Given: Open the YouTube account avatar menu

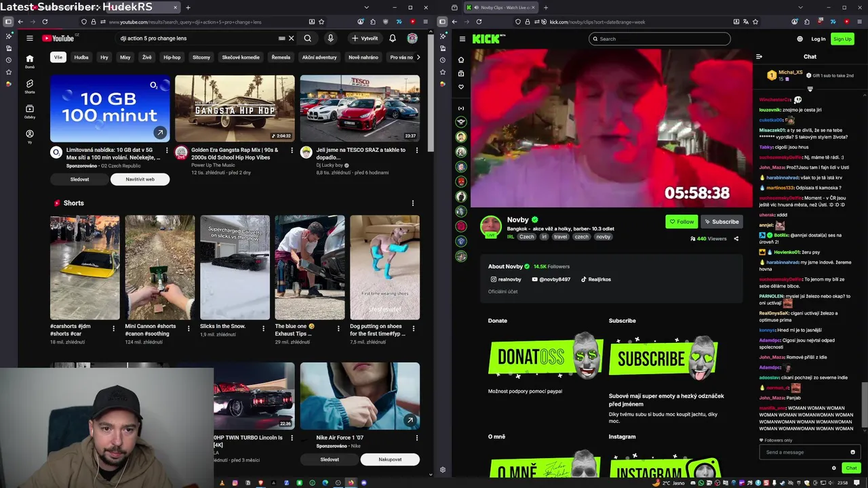Looking at the screenshot, I should coord(412,39).
